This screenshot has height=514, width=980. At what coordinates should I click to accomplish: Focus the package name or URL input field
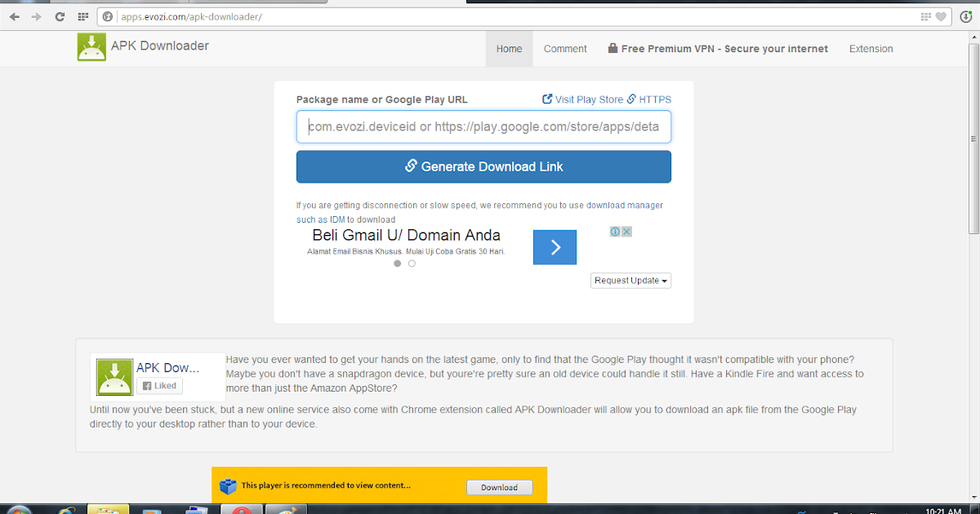[483, 127]
